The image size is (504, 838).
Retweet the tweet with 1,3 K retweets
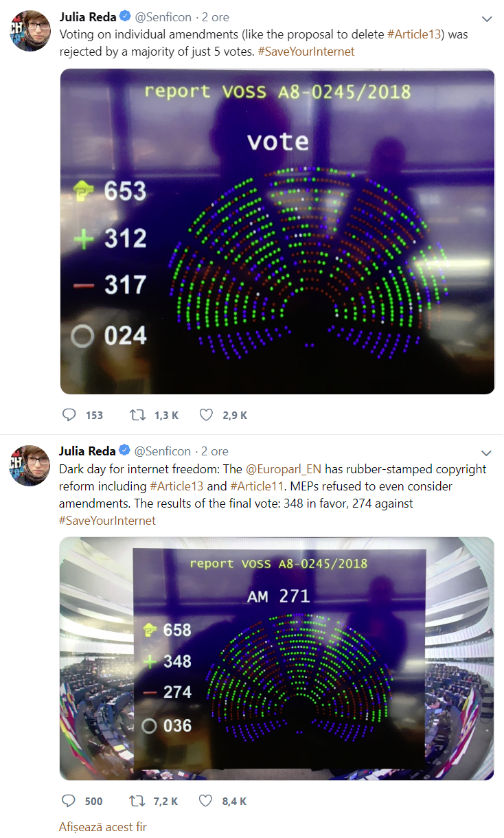click(137, 415)
